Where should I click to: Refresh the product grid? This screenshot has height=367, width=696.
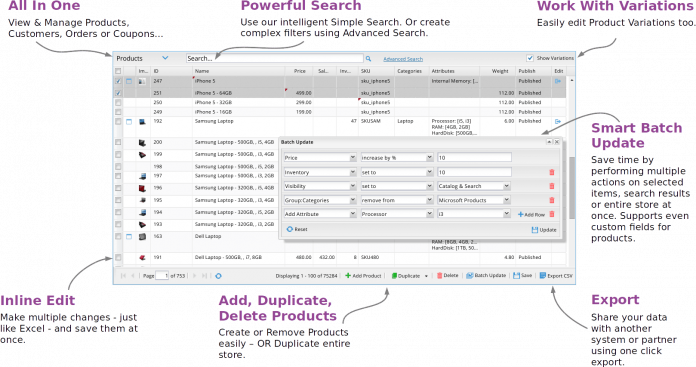coord(218,276)
